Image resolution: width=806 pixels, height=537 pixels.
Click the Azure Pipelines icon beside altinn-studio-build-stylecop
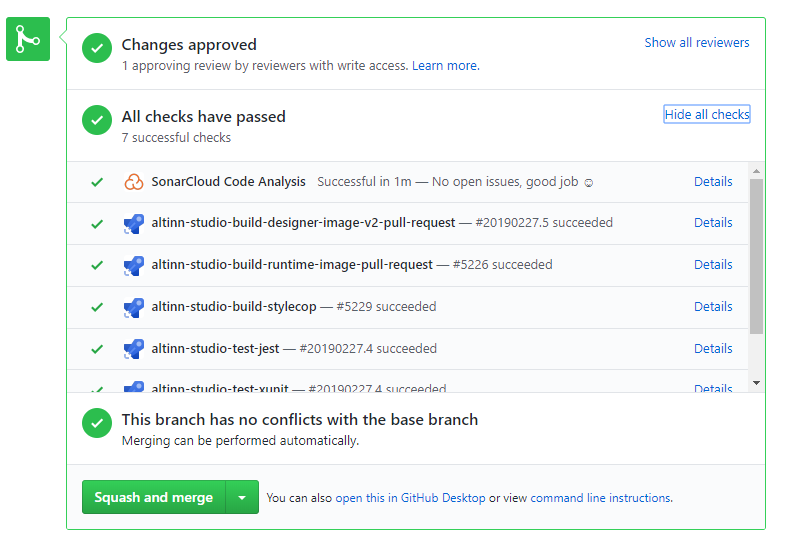[x=133, y=307]
